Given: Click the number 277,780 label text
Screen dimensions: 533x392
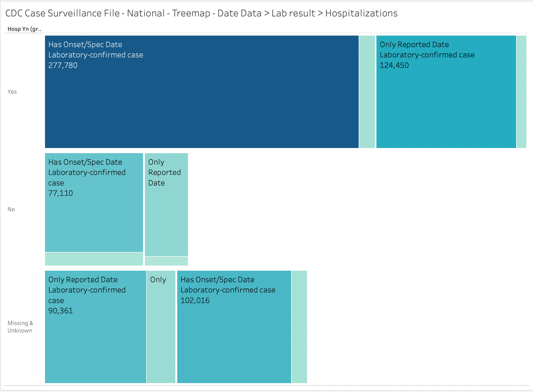Looking at the screenshot, I should pos(63,65).
